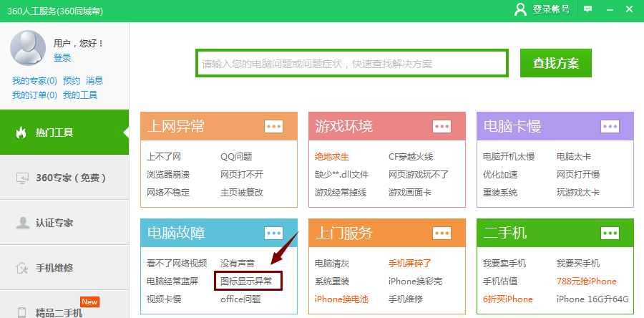This screenshot has height=318, width=644.
Task: Select 电脑经常蓝屏 link
Action: coord(172,281)
